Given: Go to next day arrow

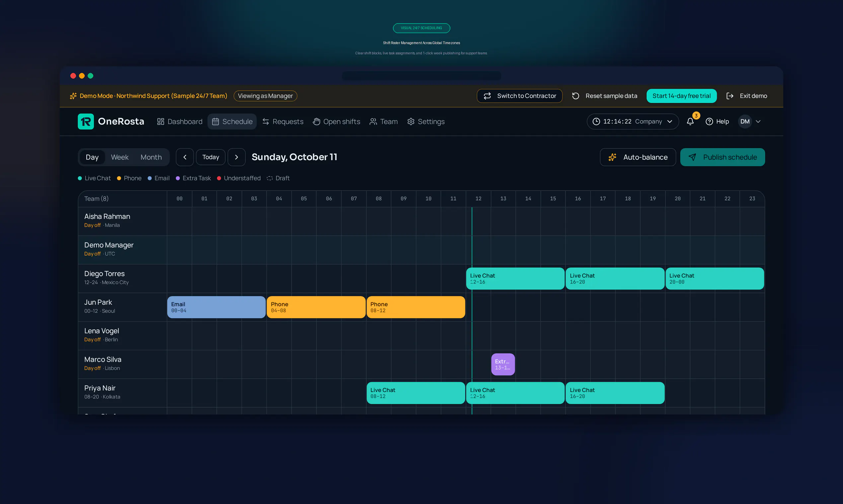Looking at the screenshot, I should click(x=237, y=157).
